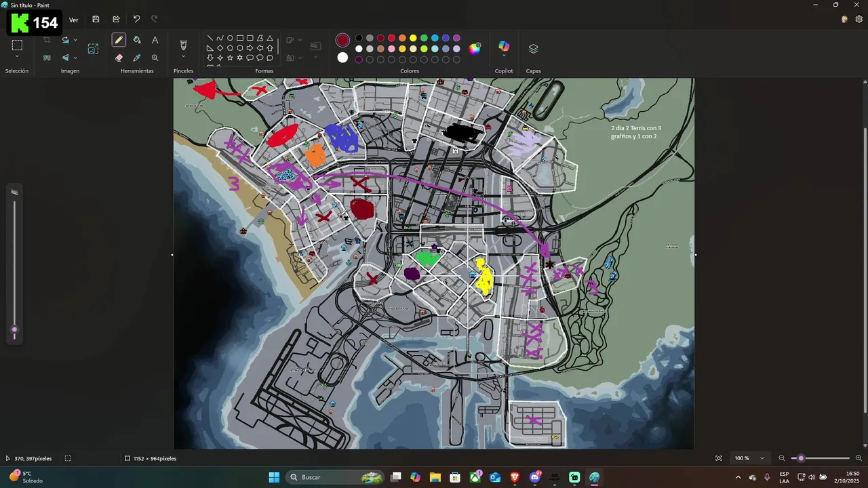Expand the Flip options dropdown
The height and width of the screenshot is (488, 868).
coord(75,58)
